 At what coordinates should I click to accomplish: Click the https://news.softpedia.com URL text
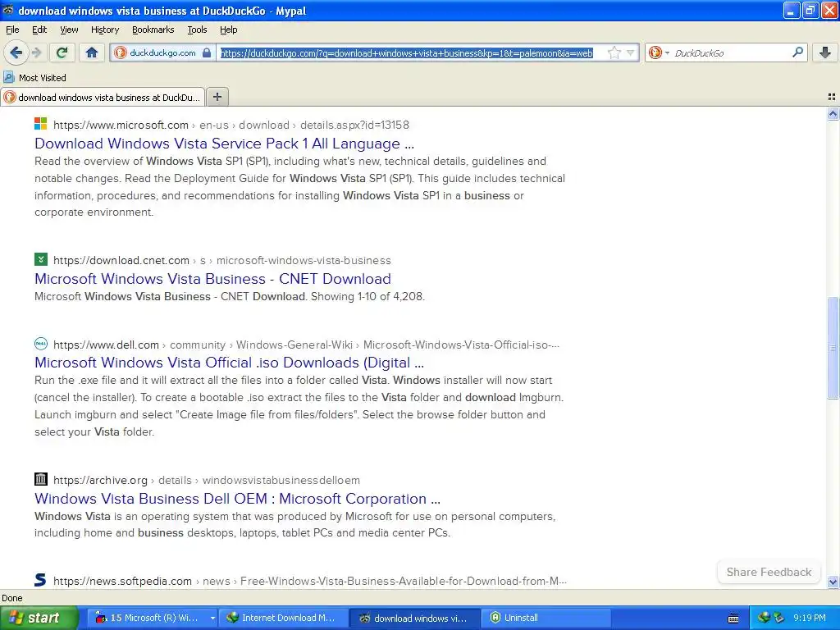coord(123,581)
